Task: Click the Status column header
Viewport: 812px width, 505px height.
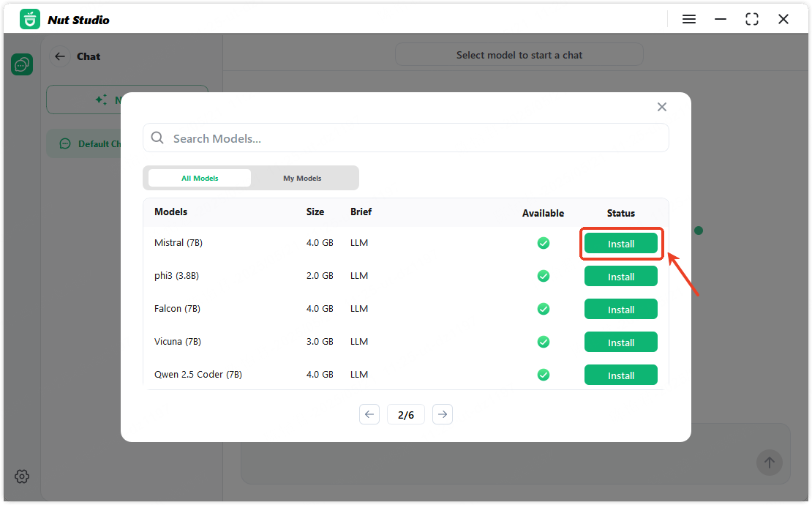Action: point(621,213)
